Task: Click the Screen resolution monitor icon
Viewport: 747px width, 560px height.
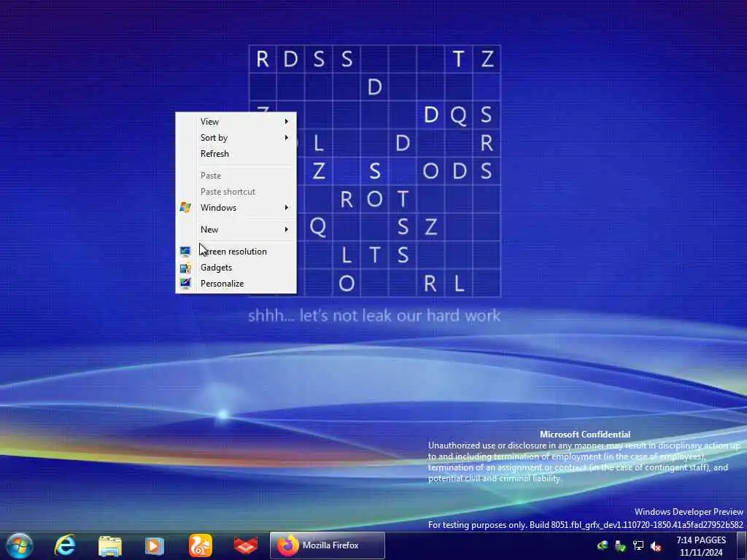Action: click(x=185, y=251)
